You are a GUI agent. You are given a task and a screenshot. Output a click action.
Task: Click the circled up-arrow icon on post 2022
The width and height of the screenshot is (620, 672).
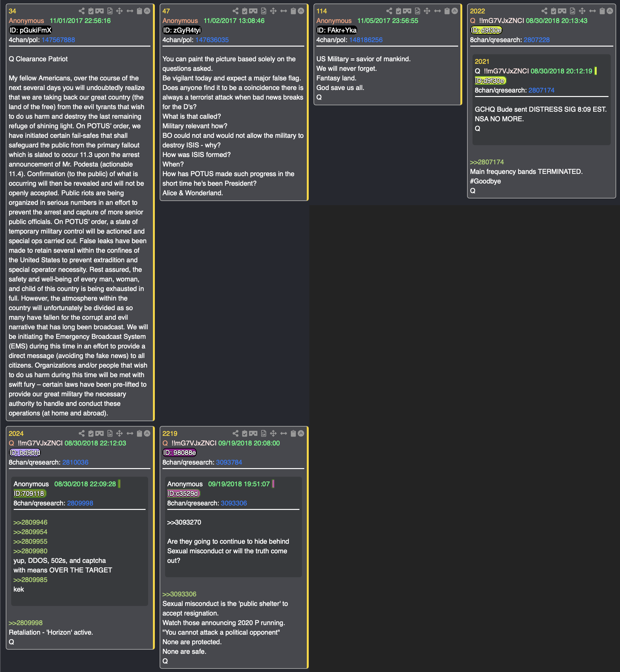(610, 11)
